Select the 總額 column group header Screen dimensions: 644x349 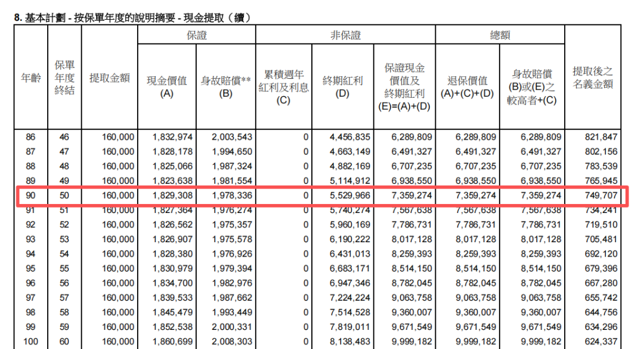pyautogui.click(x=500, y=35)
